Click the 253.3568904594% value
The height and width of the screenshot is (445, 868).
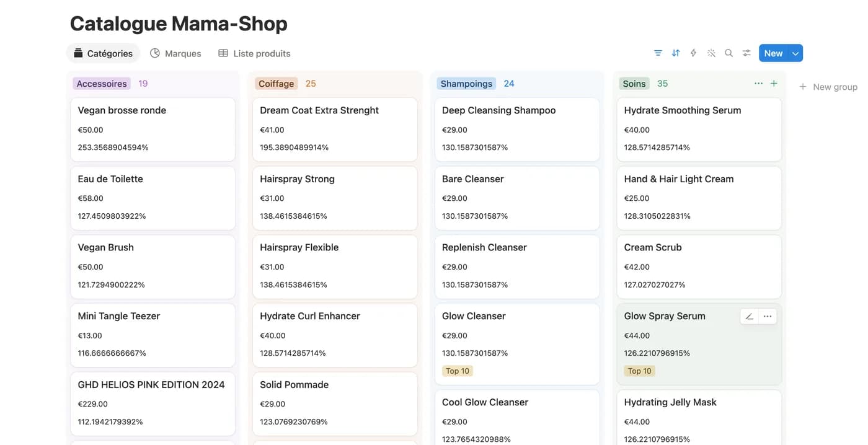tap(113, 148)
